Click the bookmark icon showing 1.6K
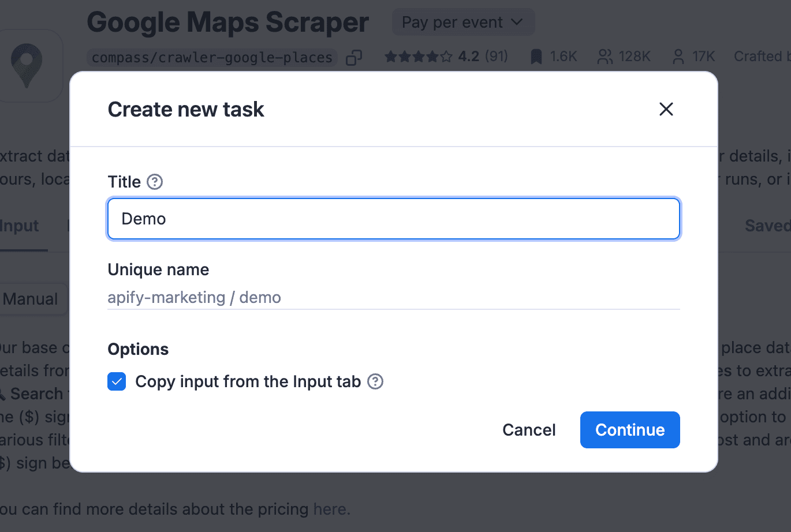Viewport: 791px width, 532px height. click(x=536, y=57)
